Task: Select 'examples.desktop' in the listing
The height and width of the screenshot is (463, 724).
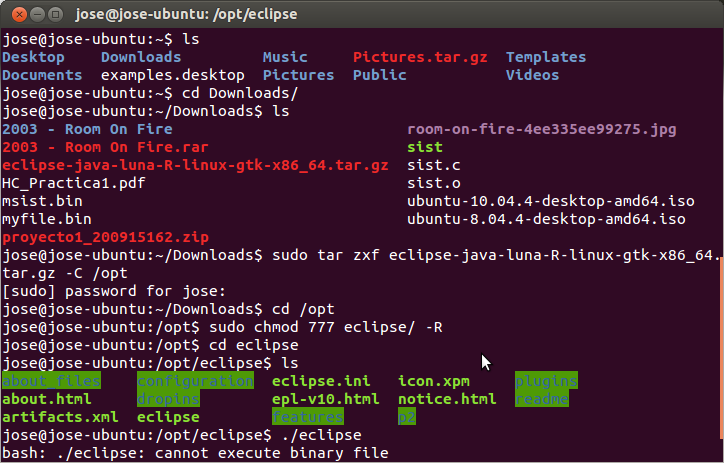Action: point(173,75)
